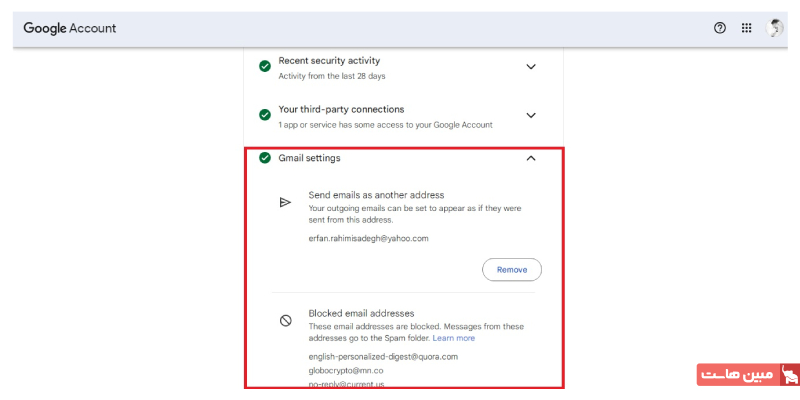Screen dimensions: 800x400
Task: Click the profile avatar picture
Action: click(775, 28)
